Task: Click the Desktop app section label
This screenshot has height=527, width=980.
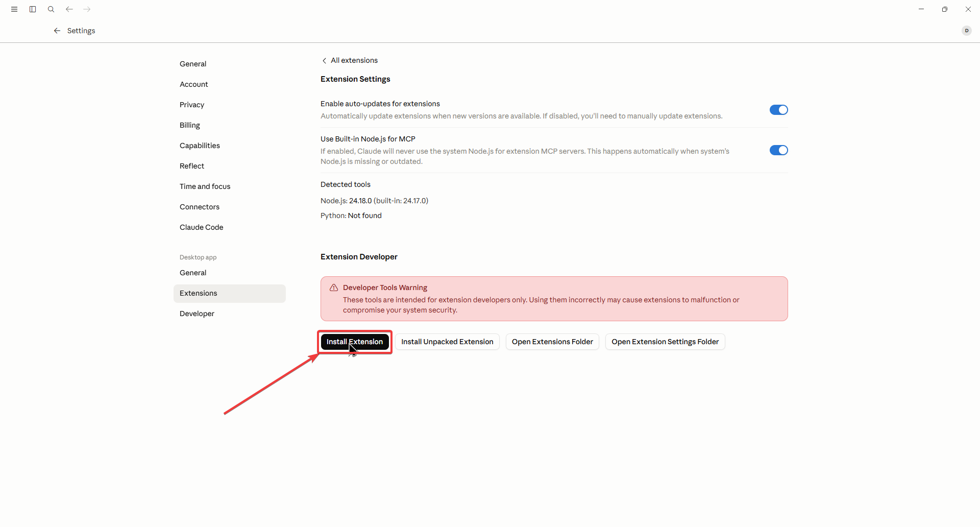Action: 198,257
